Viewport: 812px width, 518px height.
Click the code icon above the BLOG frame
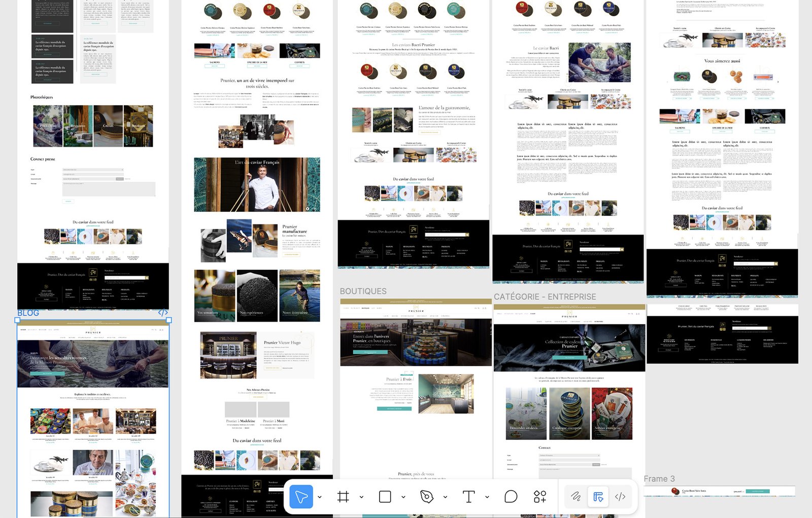(x=163, y=313)
